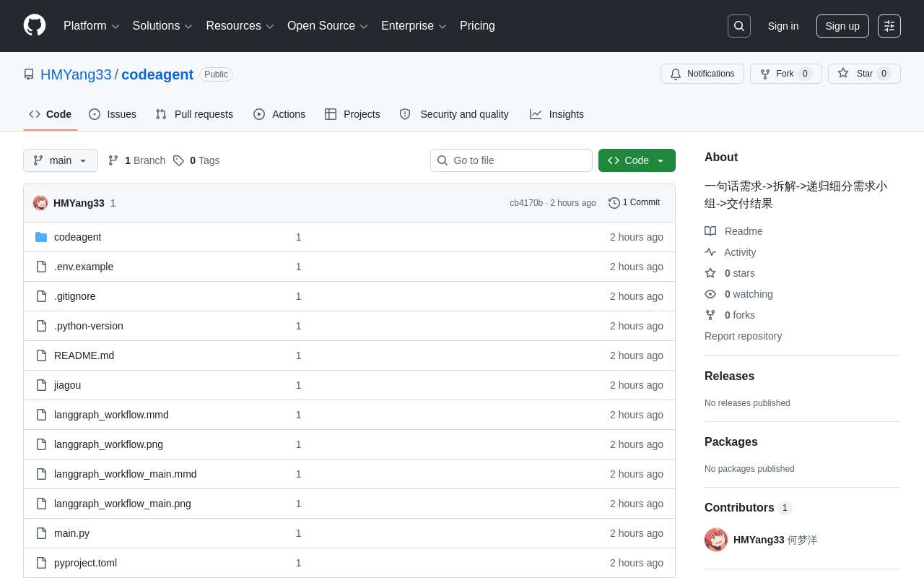Click the file icon beside pyproject.toml
The image size is (924, 578).
[41, 563]
